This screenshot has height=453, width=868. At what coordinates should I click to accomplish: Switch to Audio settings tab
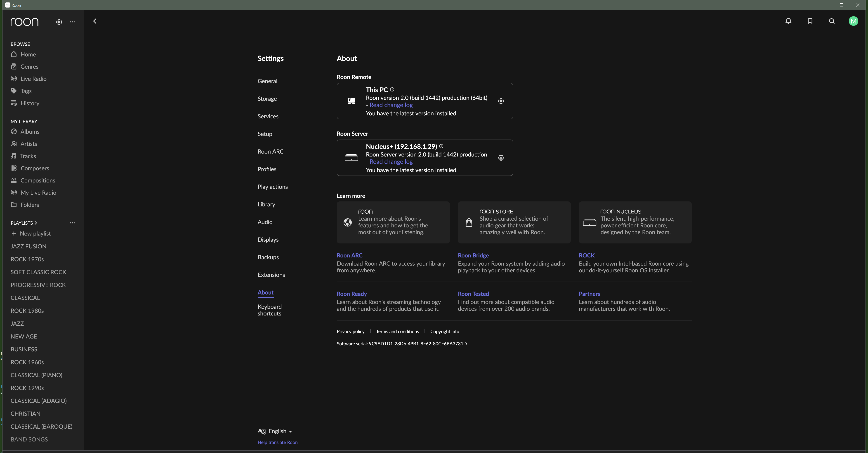coord(265,222)
